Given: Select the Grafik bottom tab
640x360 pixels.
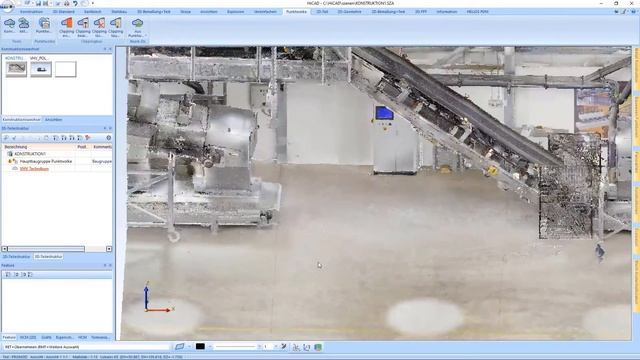Looking at the screenshot, I should 46,338.
